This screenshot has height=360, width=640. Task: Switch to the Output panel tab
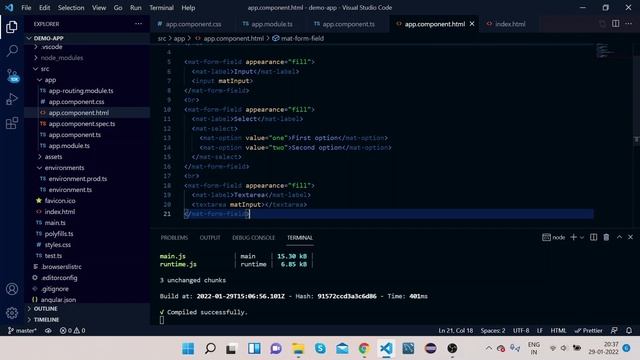coord(210,238)
